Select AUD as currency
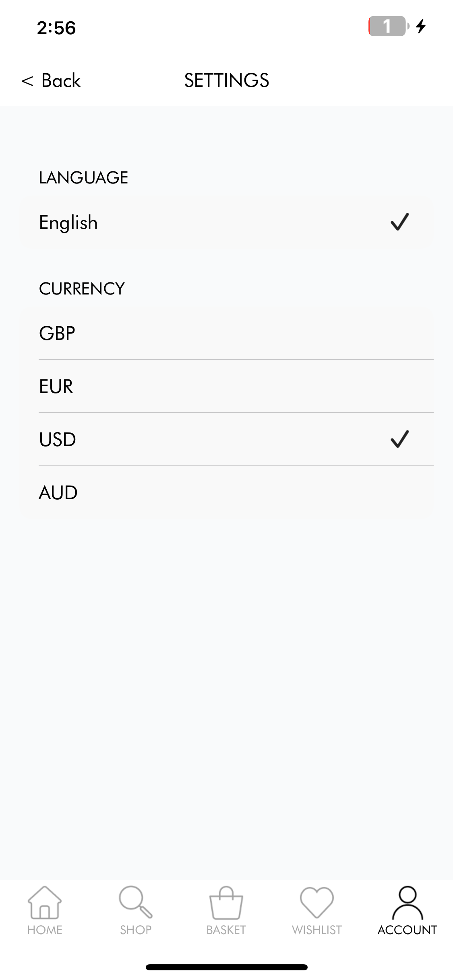Screen dimensions: 453x980 tap(226, 492)
